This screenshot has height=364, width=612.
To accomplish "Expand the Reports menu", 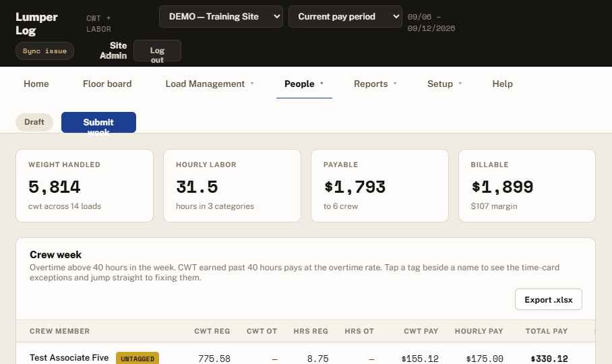I will tap(375, 84).
